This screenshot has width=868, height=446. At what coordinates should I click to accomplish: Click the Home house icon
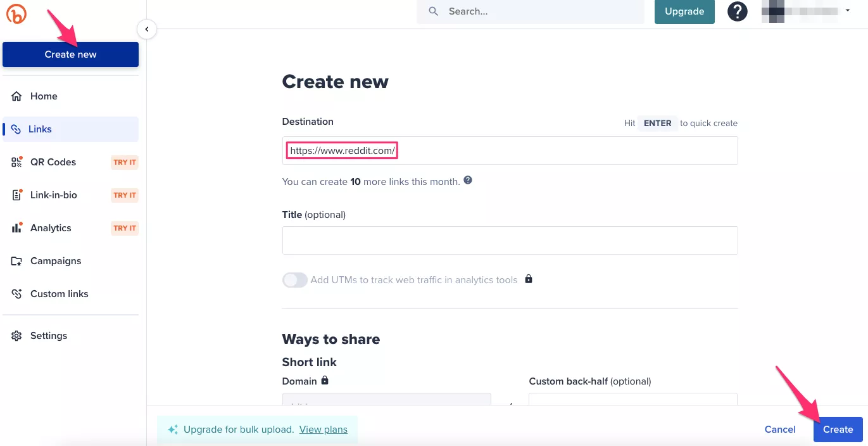17,96
